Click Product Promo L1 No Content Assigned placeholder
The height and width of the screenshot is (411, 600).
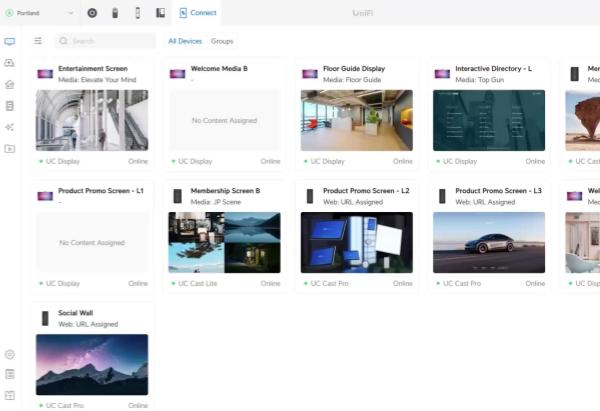tap(92, 243)
